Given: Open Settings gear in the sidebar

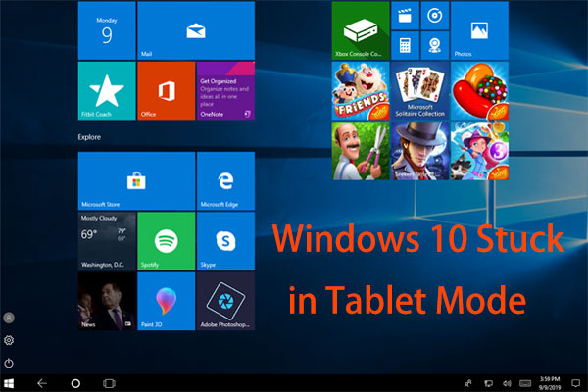Looking at the screenshot, I should point(9,340).
